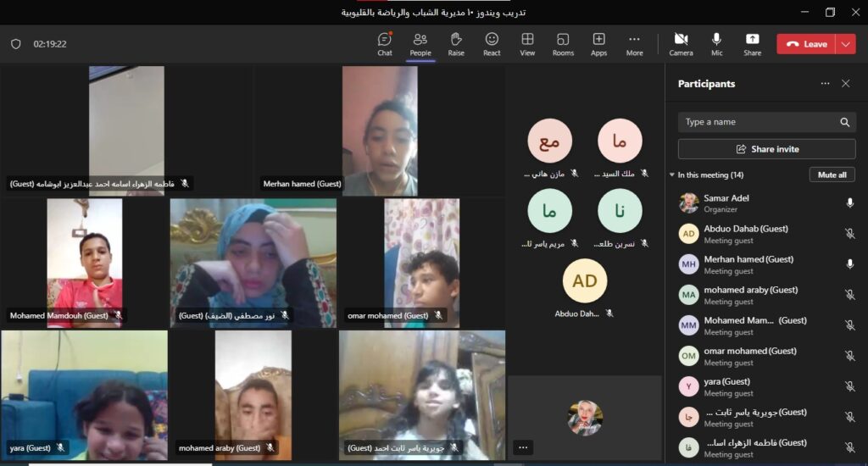Open the Chat panel
Viewport: 868px width, 466px height.
[385, 44]
